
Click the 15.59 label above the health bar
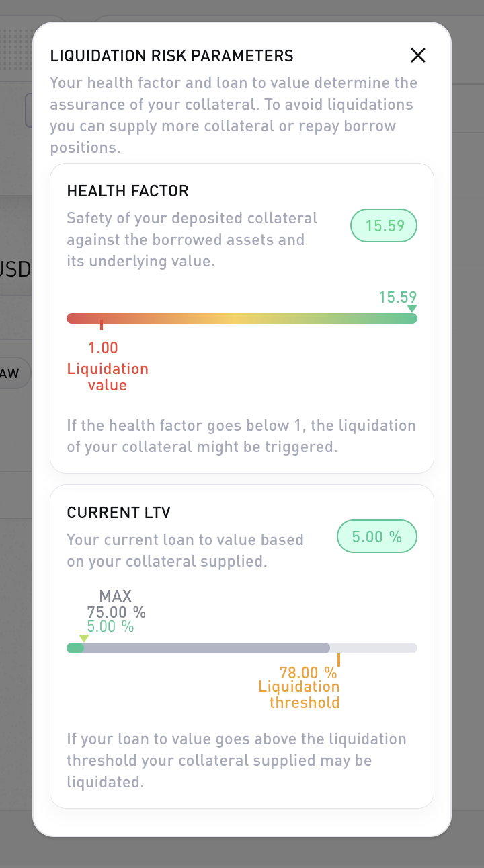click(x=397, y=297)
